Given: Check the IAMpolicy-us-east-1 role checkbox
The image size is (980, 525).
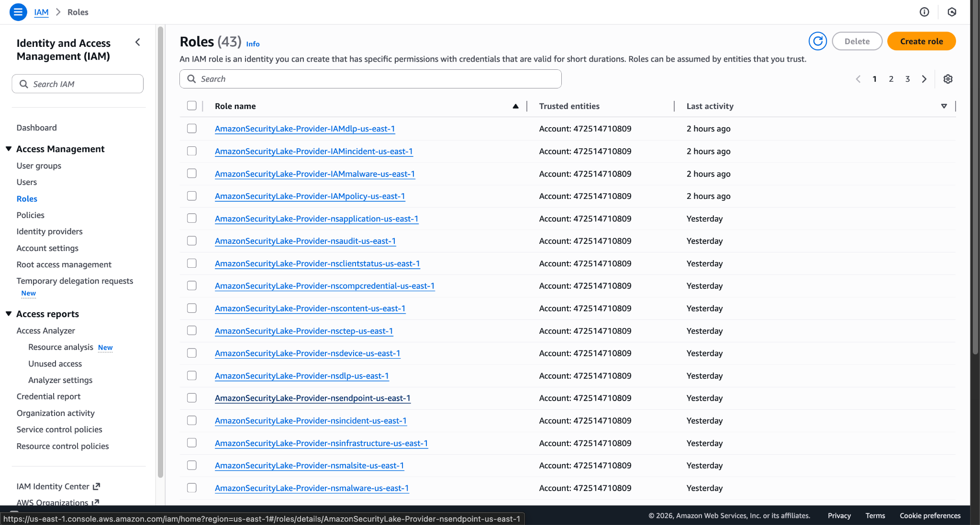Looking at the screenshot, I should [192, 196].
